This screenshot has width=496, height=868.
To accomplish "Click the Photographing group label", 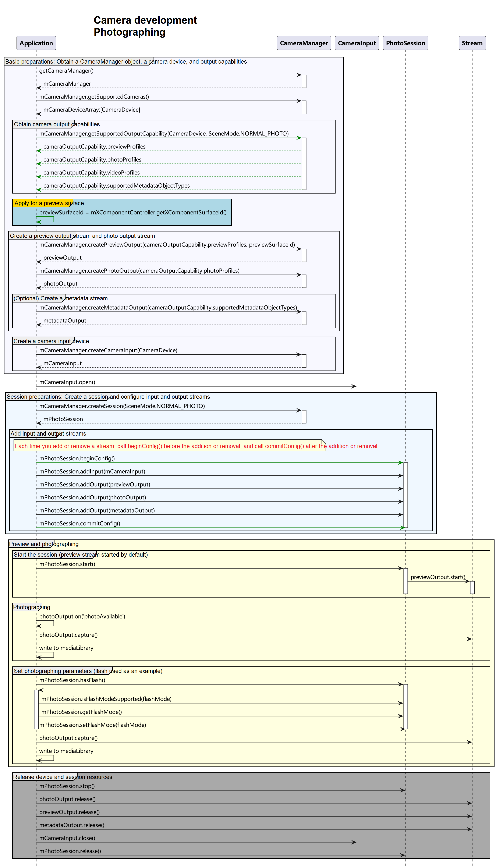I will point(31,607).
